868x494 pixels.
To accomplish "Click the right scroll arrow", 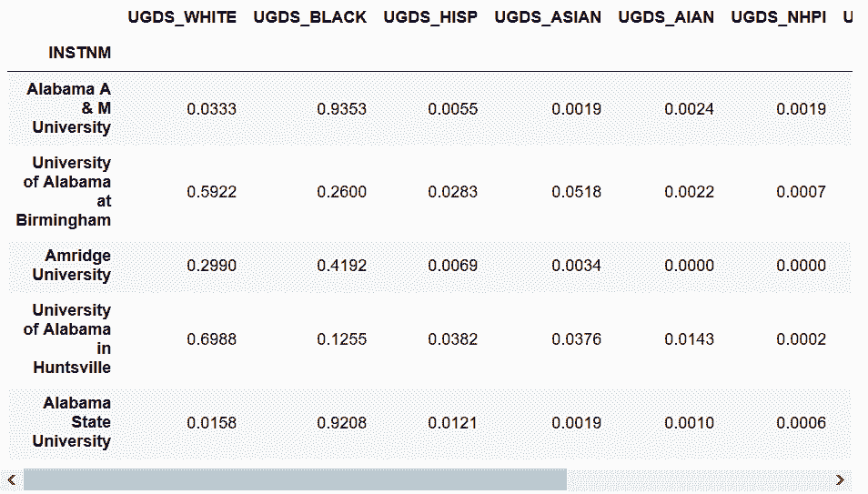I will (x=841, y=479).
